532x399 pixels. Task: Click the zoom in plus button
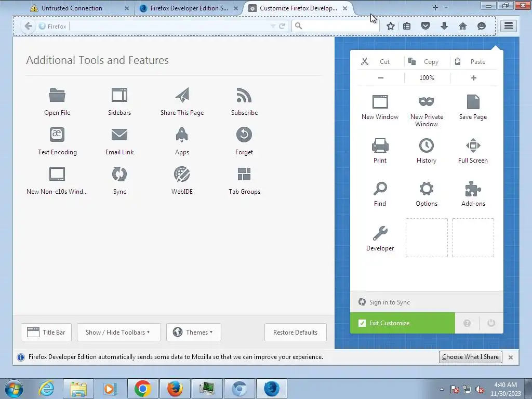click(x=474, y=78)
